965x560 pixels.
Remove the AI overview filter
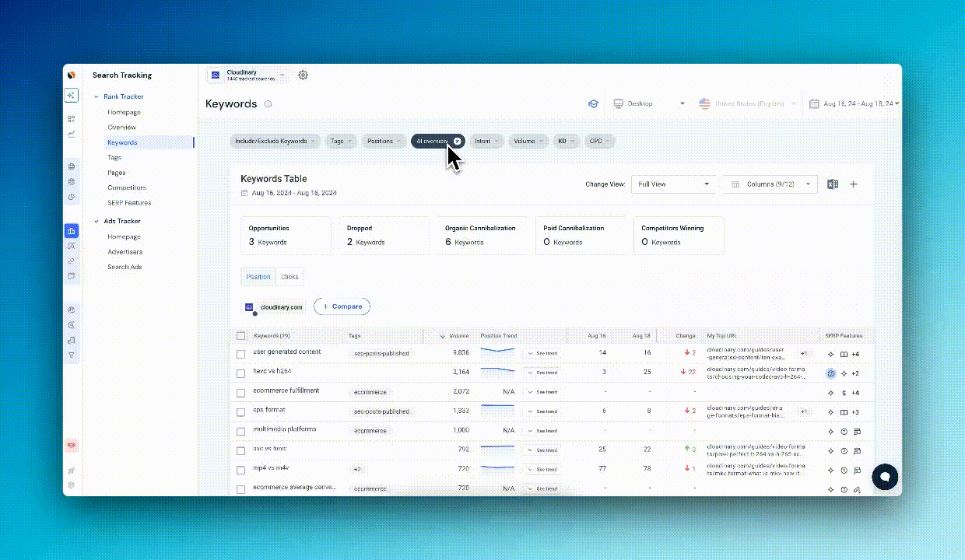pyautogui.click(x=458, y=141)
